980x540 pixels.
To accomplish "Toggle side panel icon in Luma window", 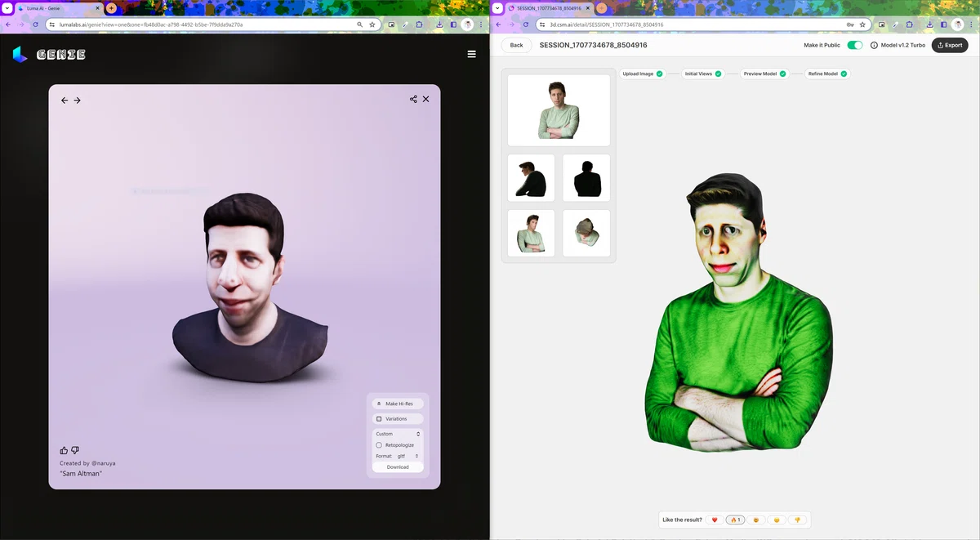I will (x=453, y=25).
